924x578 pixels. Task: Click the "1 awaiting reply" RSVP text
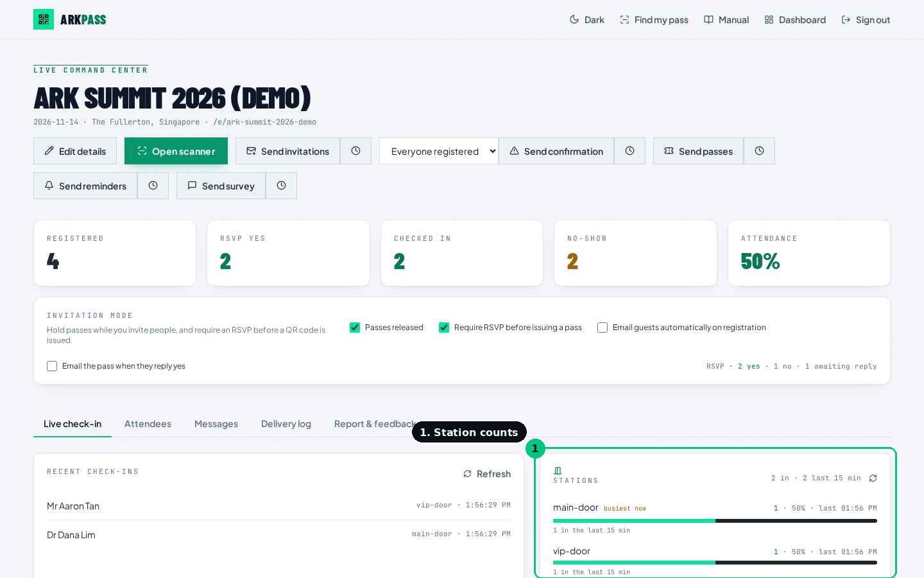click(x=841, y=366)
